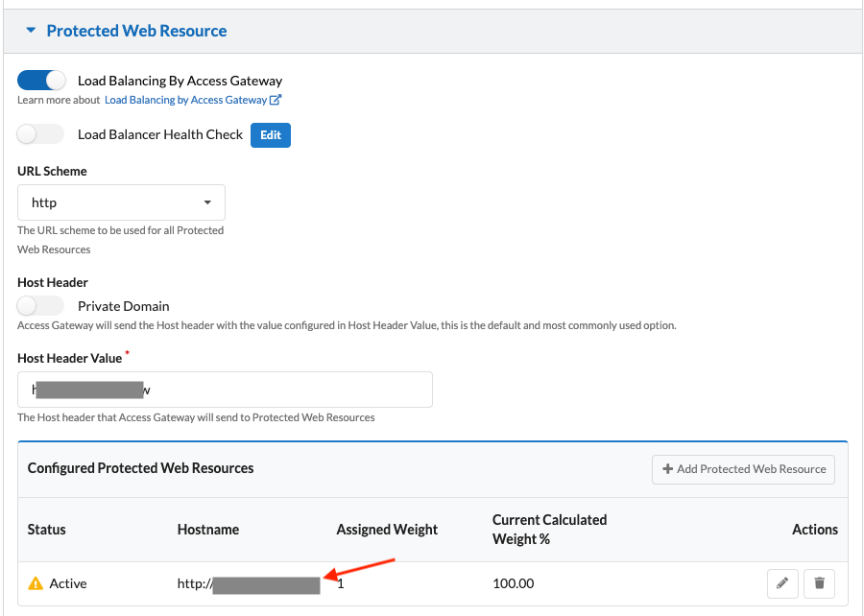Toggle Load Balancing By Access Gateway switch
864x616 pixels.
coord(41,81)
